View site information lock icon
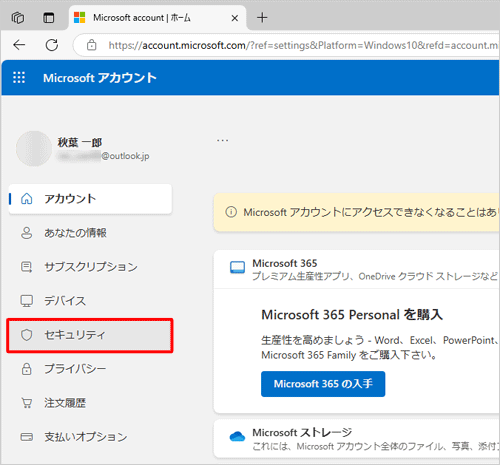 click(91, 45)
